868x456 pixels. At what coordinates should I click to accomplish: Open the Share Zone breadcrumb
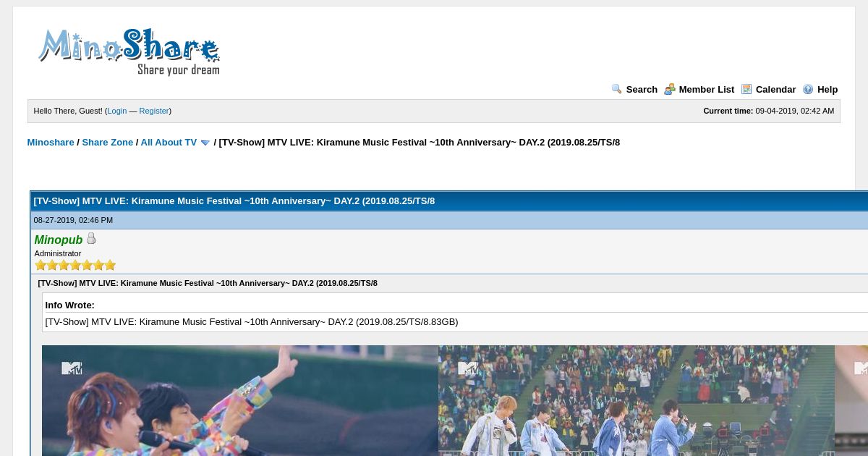coord(108,143)
